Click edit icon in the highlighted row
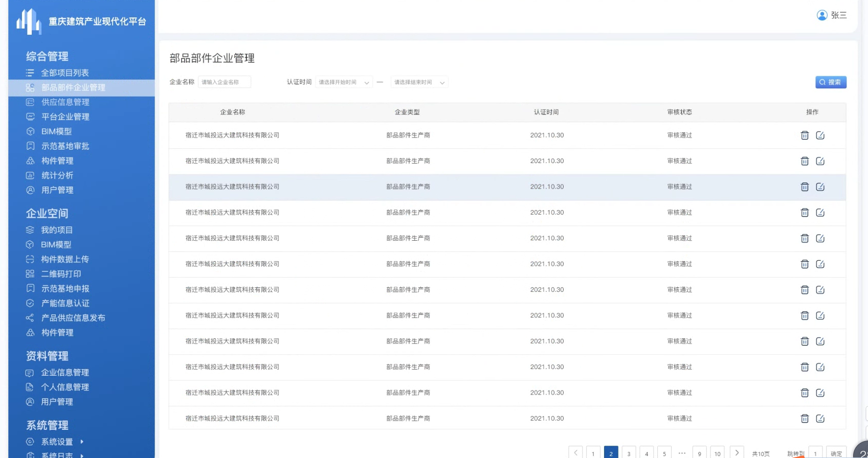The width and height of the screenshot is (868, 458). pyautogui.click(x=820, y=187)
